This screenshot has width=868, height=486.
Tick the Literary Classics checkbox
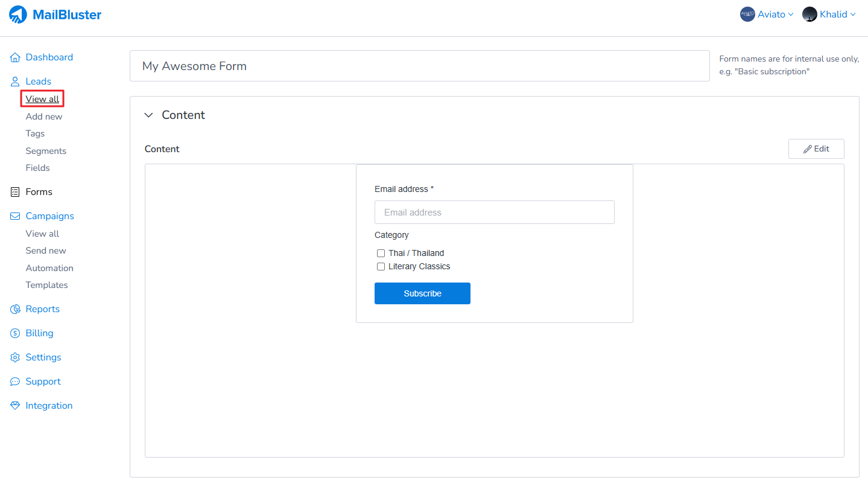tap(381, 267)
